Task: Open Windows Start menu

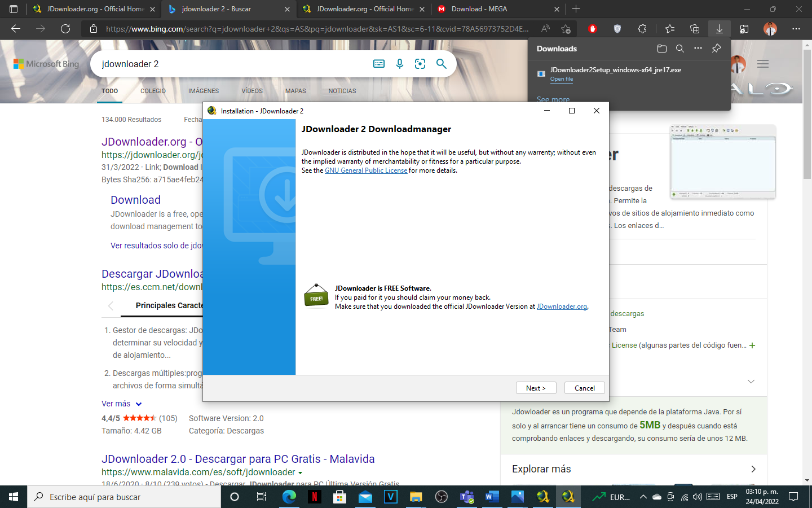Action: 14,497
